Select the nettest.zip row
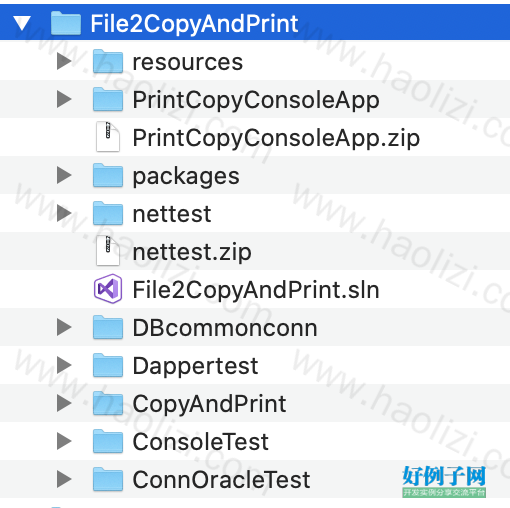 tap(255, 251)
